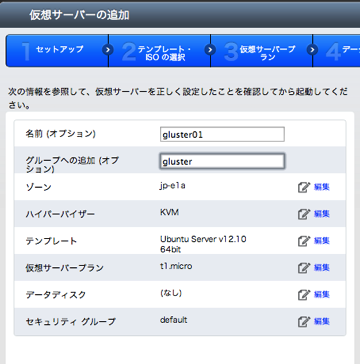The image size is (360, 364).
Task: Go to step 3 仮想サーバープラン
Action: click(x=262, y=51)
